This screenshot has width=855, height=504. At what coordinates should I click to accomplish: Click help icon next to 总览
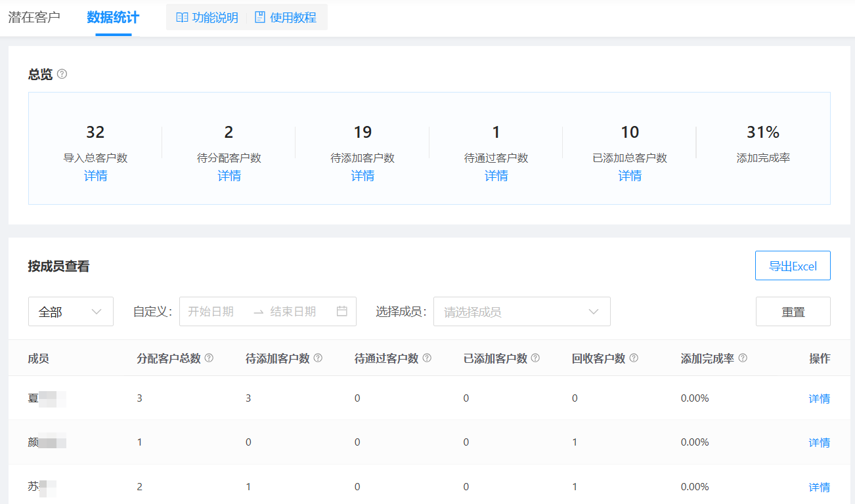[62, 74]
